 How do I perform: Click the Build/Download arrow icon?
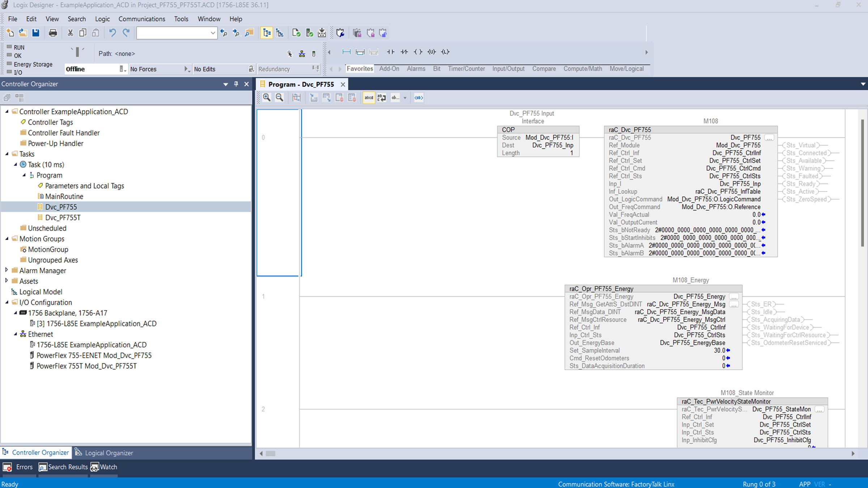pos(322,33)
